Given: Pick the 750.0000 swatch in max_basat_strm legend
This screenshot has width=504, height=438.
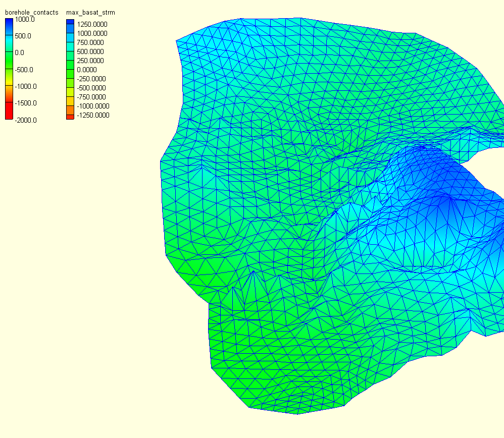Looking at the screenshot, I should pos(70,41).
